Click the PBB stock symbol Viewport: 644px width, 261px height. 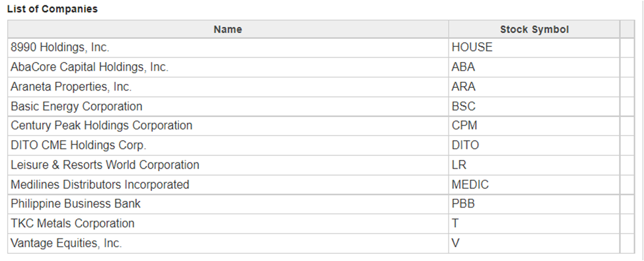[463, 204]
